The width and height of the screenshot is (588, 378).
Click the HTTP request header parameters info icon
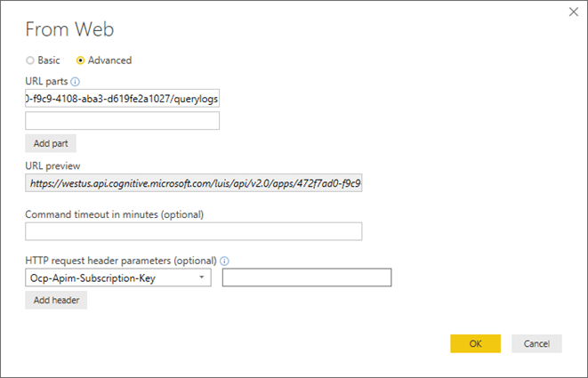(x=224, y=261)
